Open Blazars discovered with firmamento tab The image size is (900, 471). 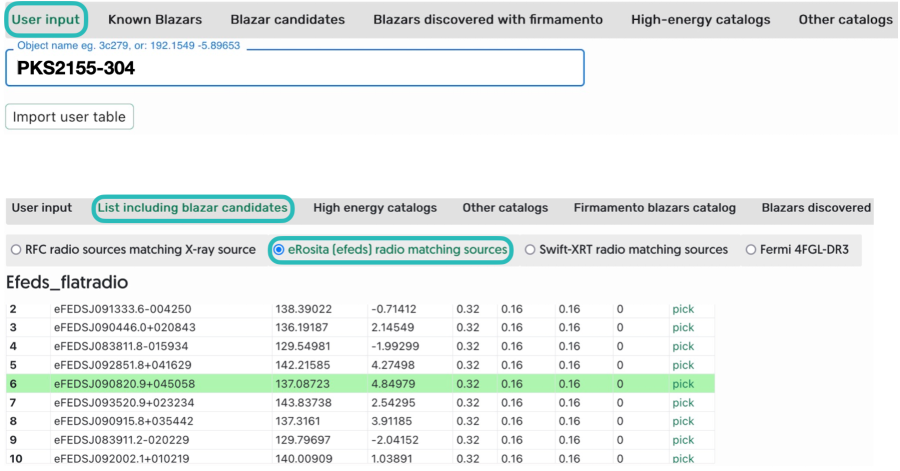point(488,20)
